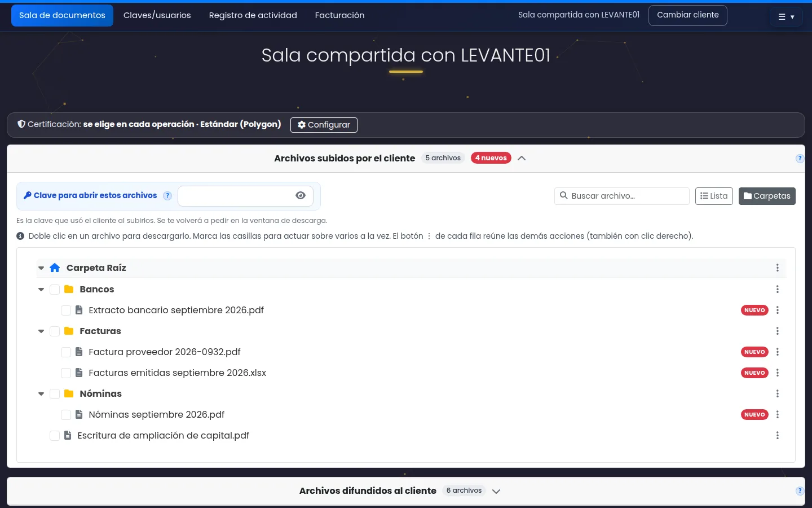Open three-dot menu for Extracto bancario file
Screen dimensions: 812x508
click(778, 310)
